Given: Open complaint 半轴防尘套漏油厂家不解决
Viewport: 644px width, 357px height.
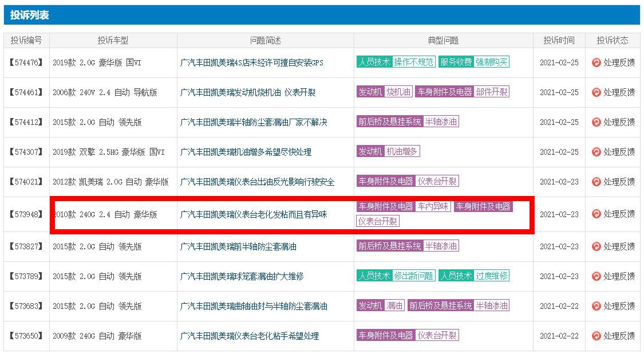Looking at the screenshot, I should [254, 122].
